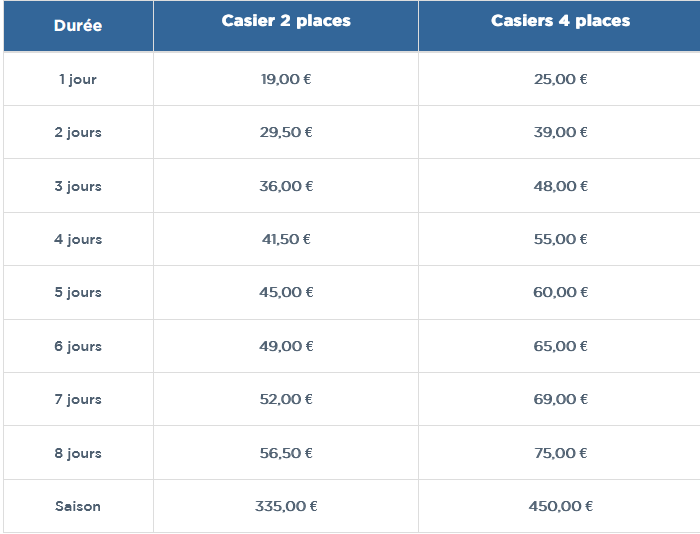This screenshot has height=534, width=700.
Task: Click the 41,50 € price cell
Action: point(286,239)
